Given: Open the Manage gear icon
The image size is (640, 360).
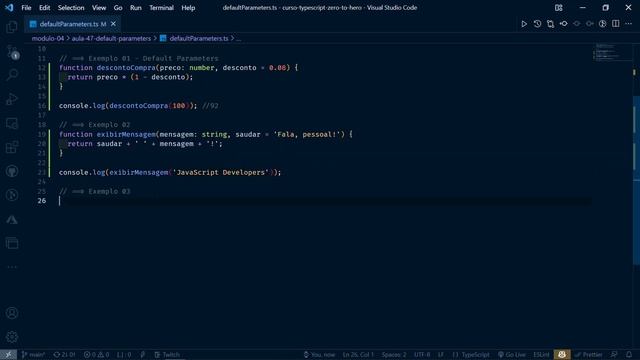Looking at the screenshot, I should tap(12, 337).
